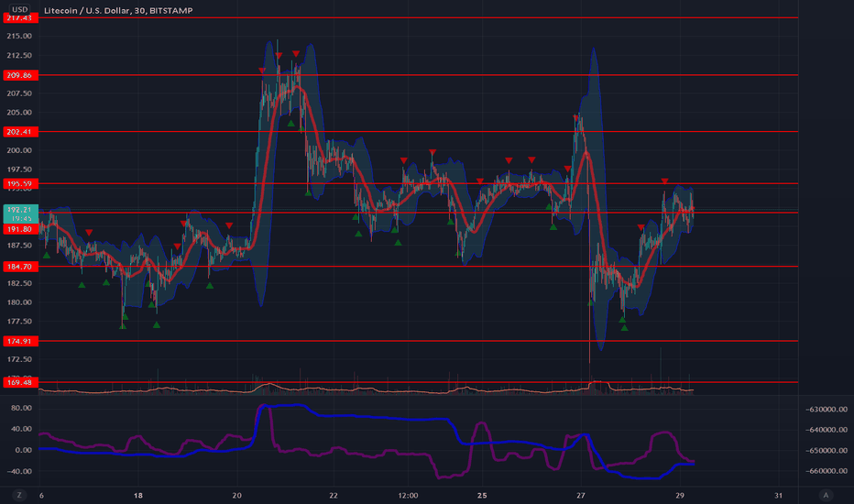Image resolution: width=854 pixels, height=504 pixels.
Task: Click date label 25 on the time axis
Action: point(482,495)
